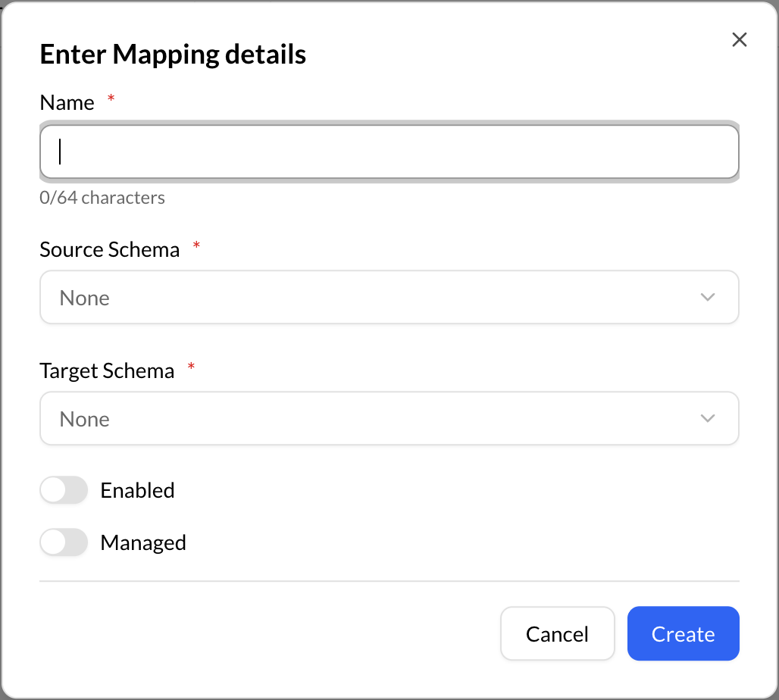Click the Enter Mapping details title
The image size is (779, 700).
172,54
